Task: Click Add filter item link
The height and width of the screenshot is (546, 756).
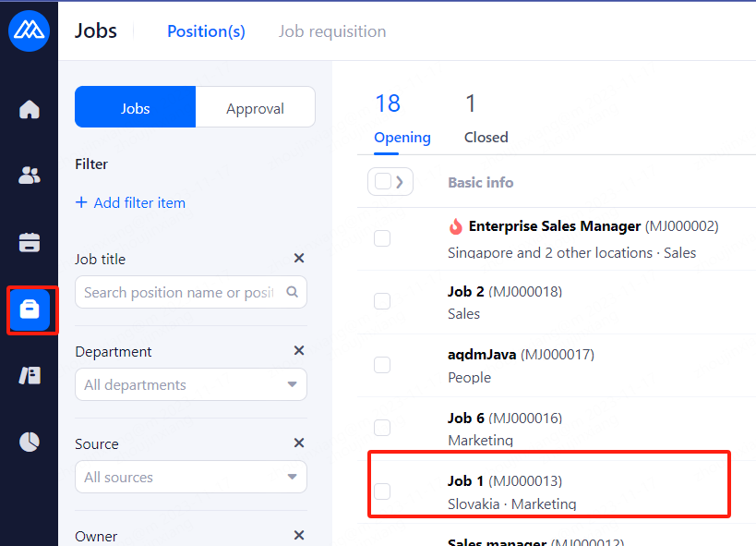Action: point(130,203)
